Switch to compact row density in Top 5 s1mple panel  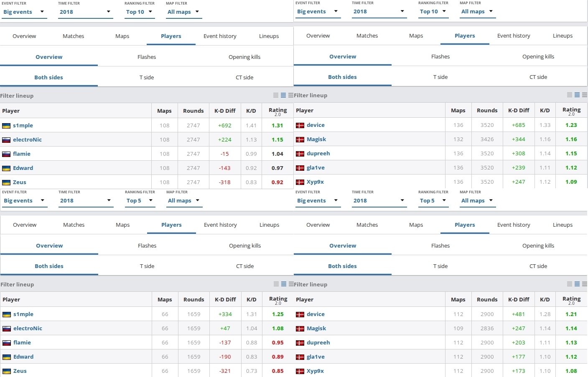(x=276, y=284)
